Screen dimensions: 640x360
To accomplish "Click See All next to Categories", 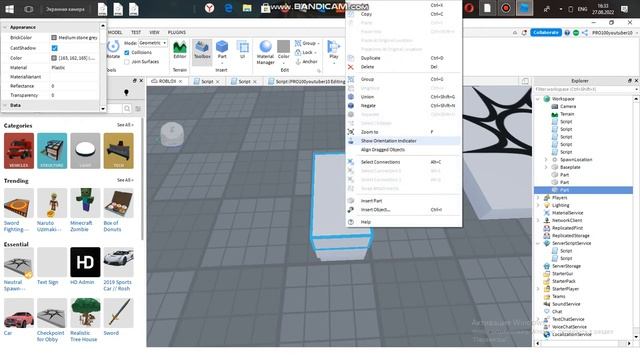I will (125, 125).
